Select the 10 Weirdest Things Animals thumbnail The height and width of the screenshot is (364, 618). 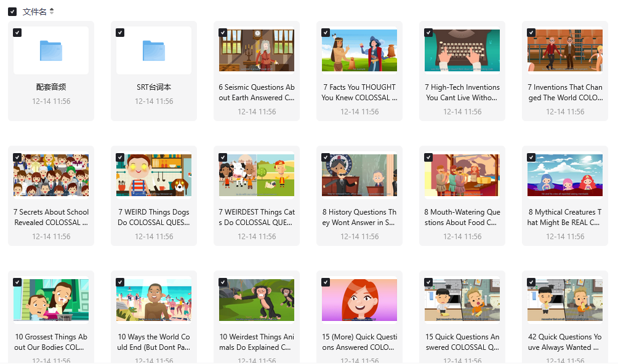click(x=257, y=300)
